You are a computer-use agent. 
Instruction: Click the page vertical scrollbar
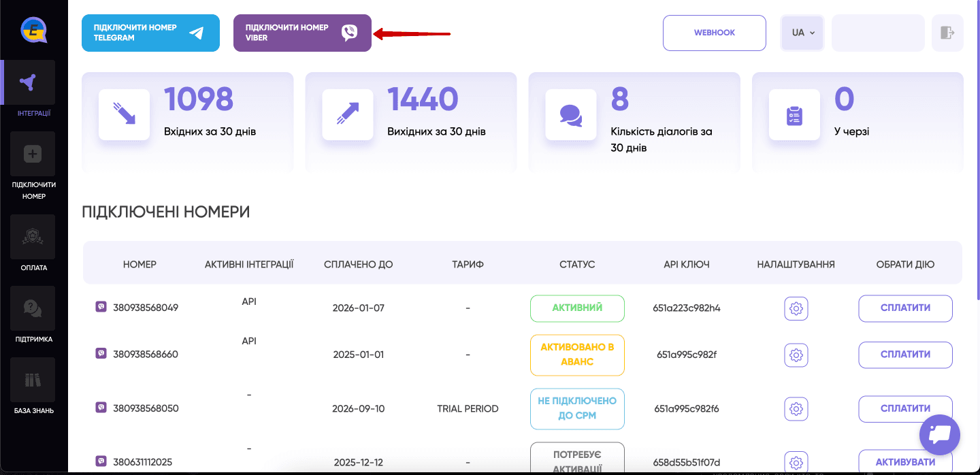pyautogui.click(x=977, y=150)
